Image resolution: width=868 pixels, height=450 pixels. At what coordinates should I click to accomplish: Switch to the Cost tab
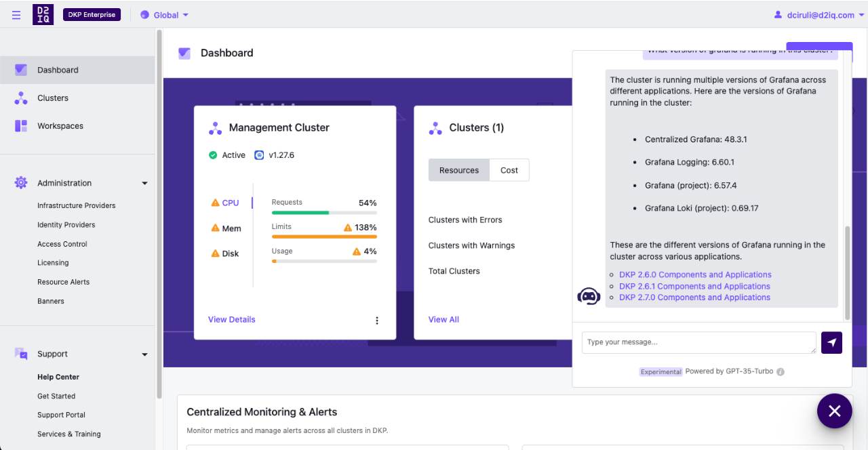coord(509,169)
